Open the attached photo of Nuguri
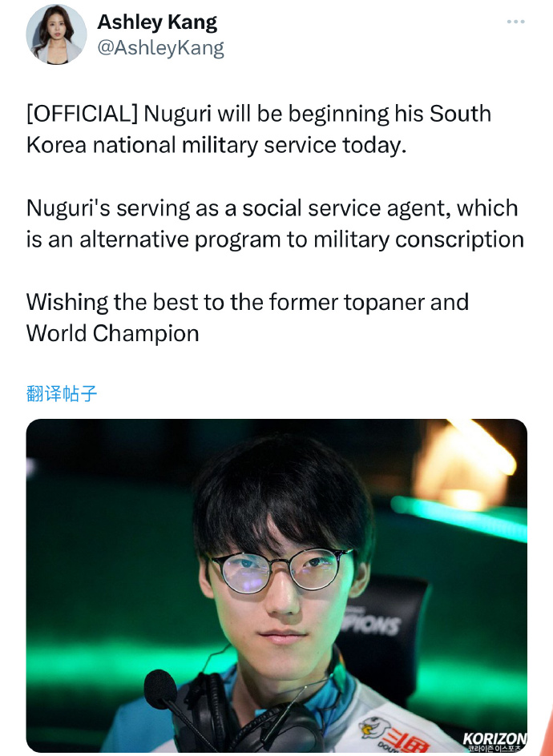The image size is (553, 756). [x=276, y=585]
